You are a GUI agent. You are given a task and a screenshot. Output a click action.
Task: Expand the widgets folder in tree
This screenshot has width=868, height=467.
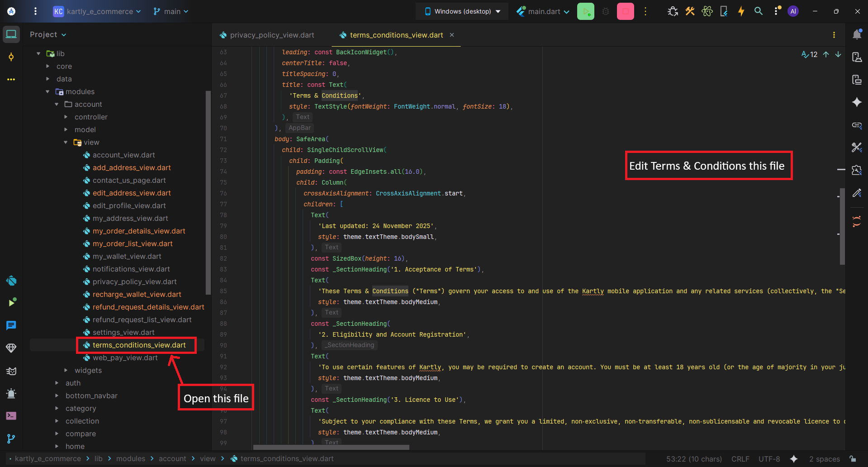(66, 370)
